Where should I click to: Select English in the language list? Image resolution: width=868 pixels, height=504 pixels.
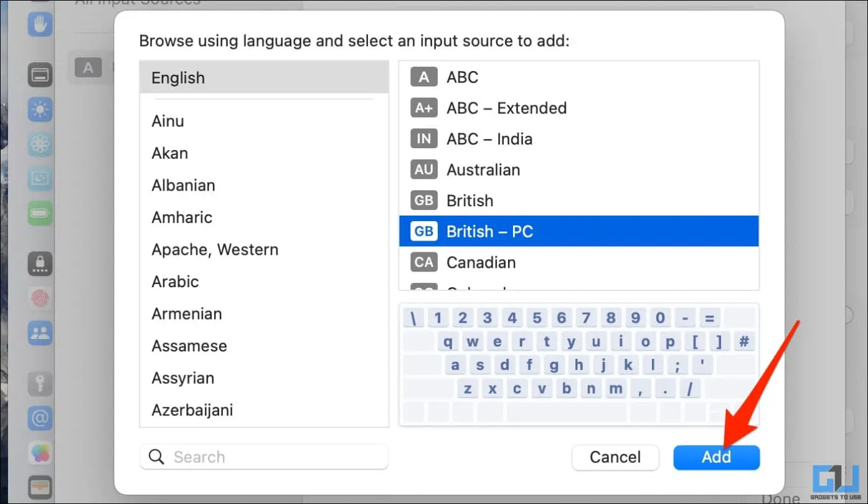pos(264,78)
